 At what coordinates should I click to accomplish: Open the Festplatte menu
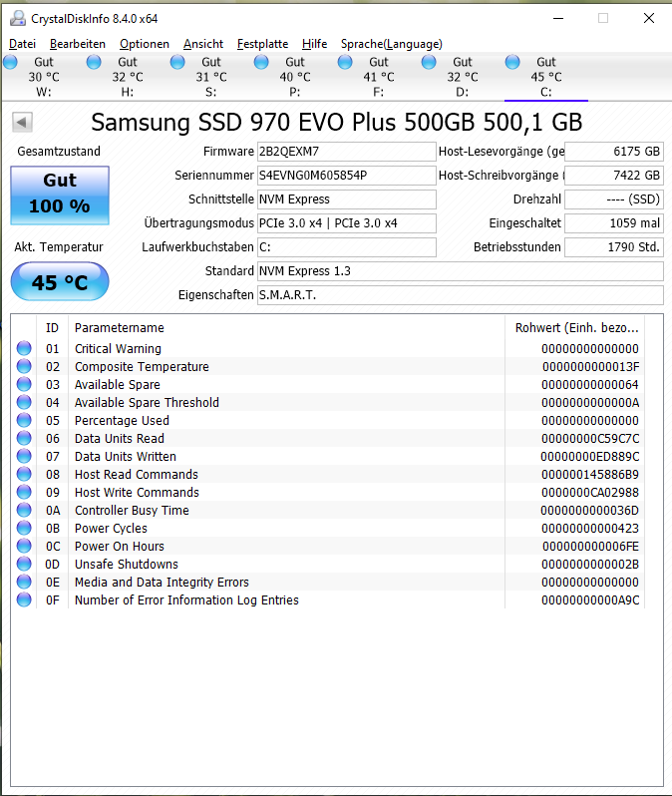[263, 44]
